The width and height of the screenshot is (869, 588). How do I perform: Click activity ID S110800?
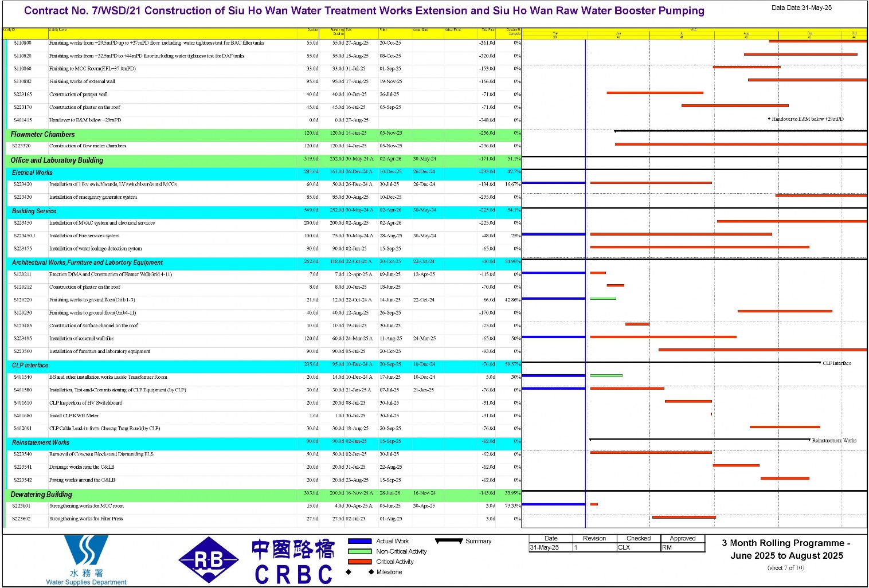(x=22, y=43)
